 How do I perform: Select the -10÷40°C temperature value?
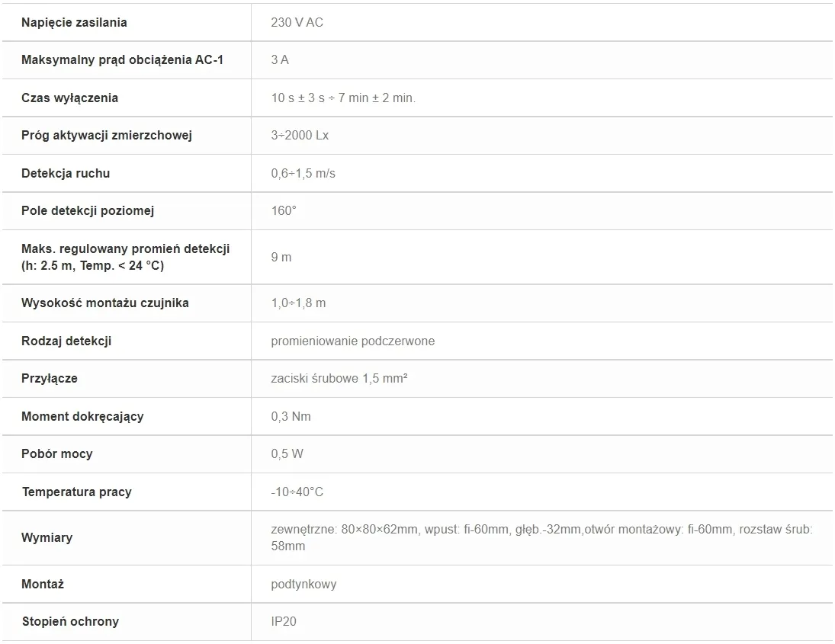[x=297, y=492]
